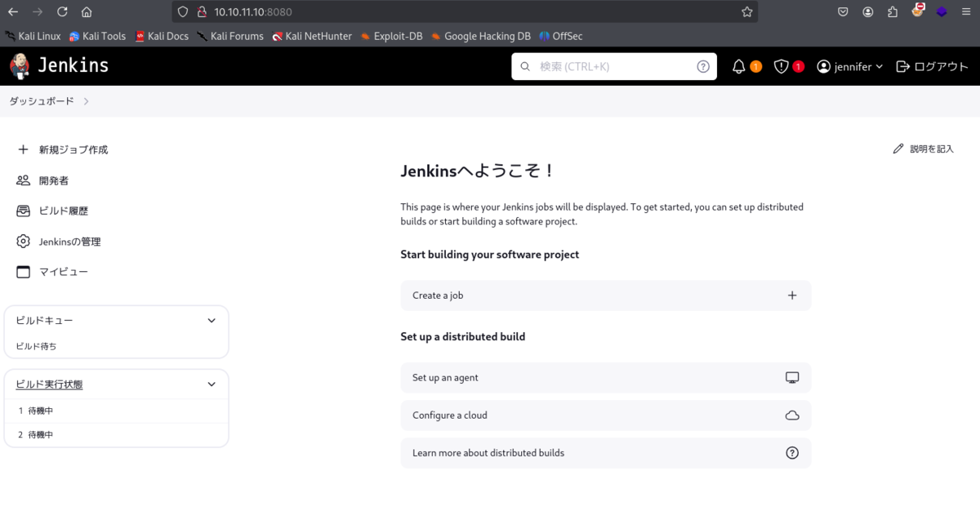
Task: Open Firefox account profile icon
Action: 867,12
